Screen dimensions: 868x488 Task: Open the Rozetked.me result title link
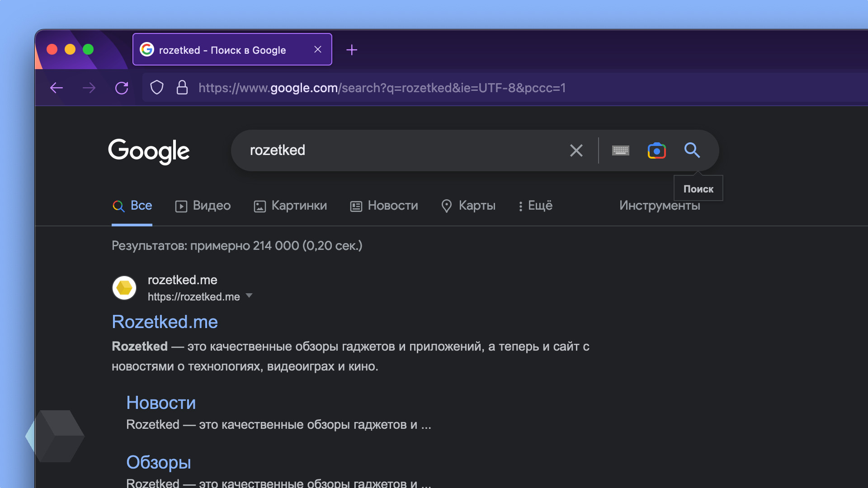tap(165, 322)
